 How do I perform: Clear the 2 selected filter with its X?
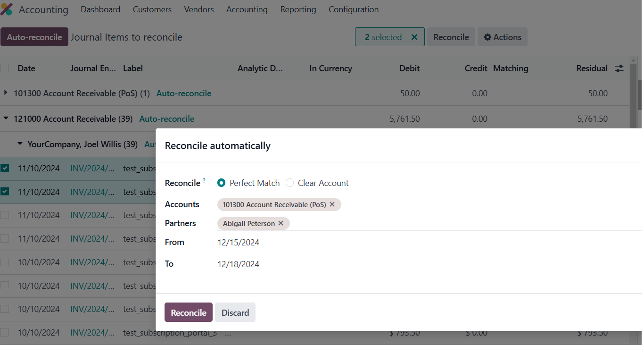click(x=414, y=37)
